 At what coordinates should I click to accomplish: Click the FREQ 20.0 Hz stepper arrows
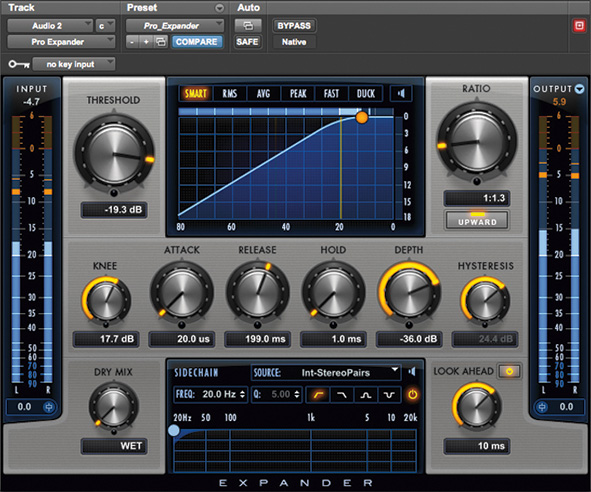pyautogui.click(x=242, y=395)
